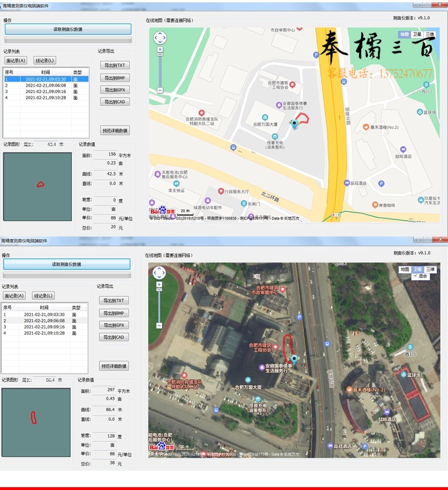
Task: Select 卫星 tab on lower map
Action: [418, 269]
